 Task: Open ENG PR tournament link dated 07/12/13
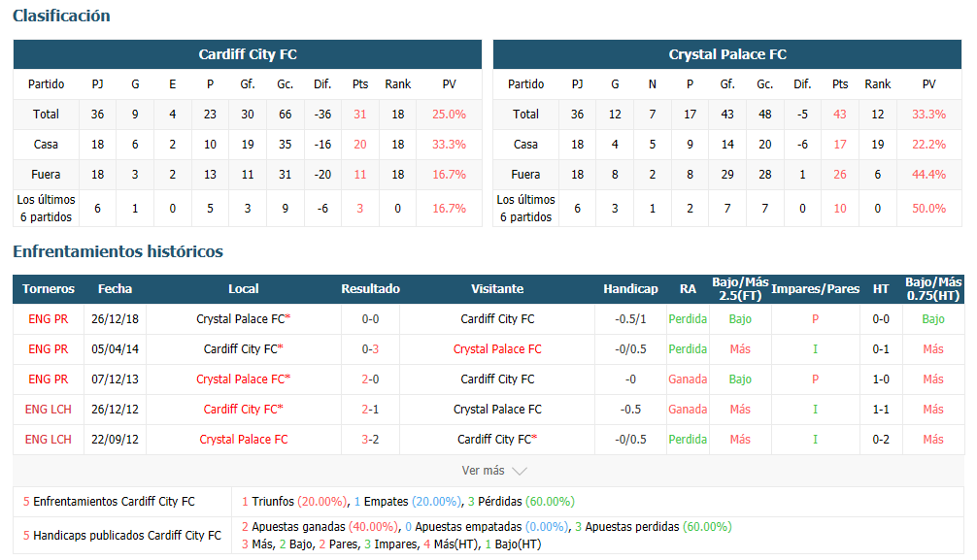(48, 379)
